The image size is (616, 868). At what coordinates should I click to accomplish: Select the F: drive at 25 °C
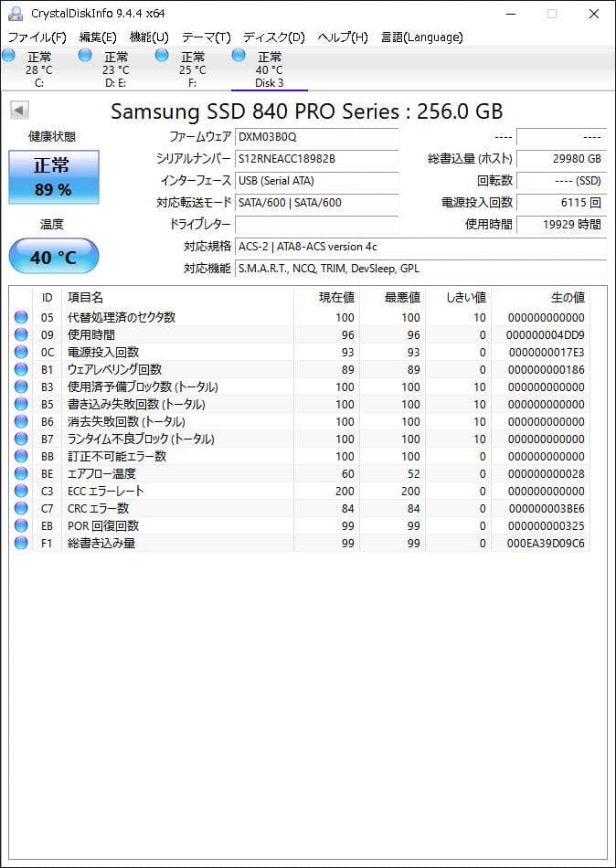click(x=192, y=69)
